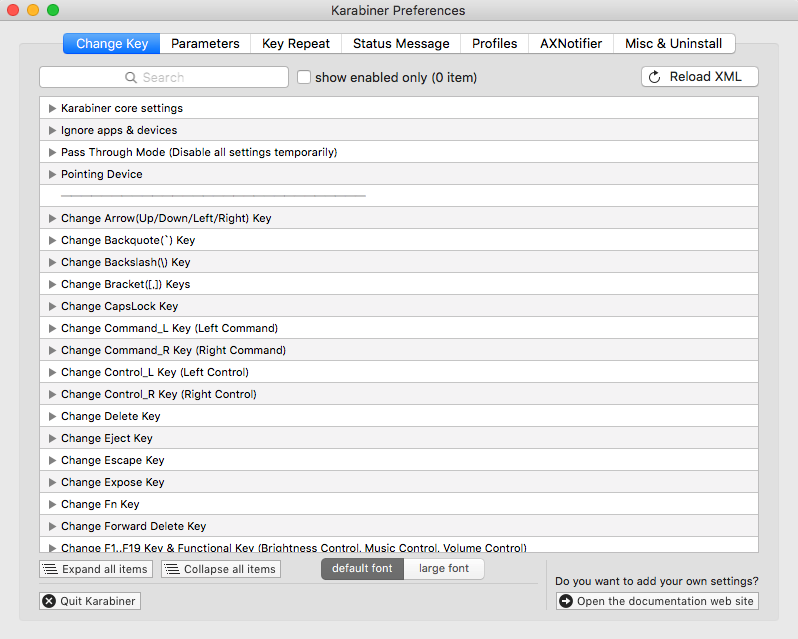Expand Pointing Device disclosure triangle
The height and width of the screenshot is (639, 798).
click(x=52, y=174)
